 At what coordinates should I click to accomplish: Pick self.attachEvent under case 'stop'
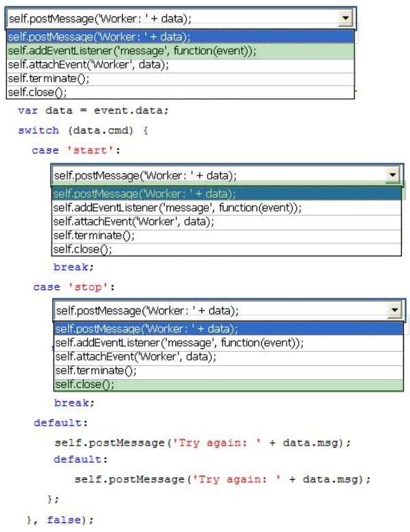tap(228, 357)
